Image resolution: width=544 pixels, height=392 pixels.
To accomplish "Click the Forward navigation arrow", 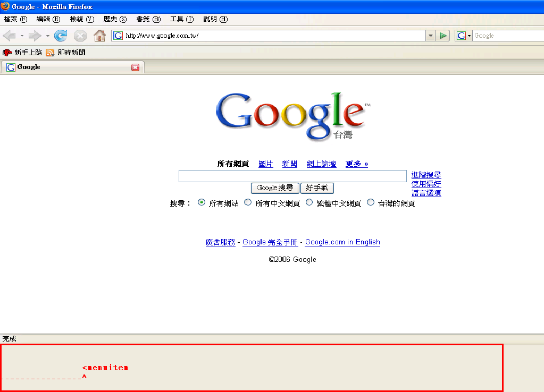I will 35,36.
